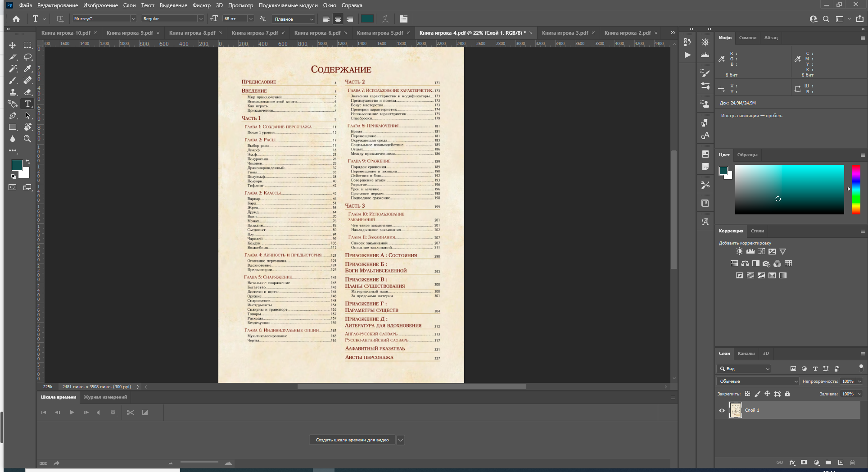Toggle visibility of Слой 1

pyautogui.click(x=722, y=410)
